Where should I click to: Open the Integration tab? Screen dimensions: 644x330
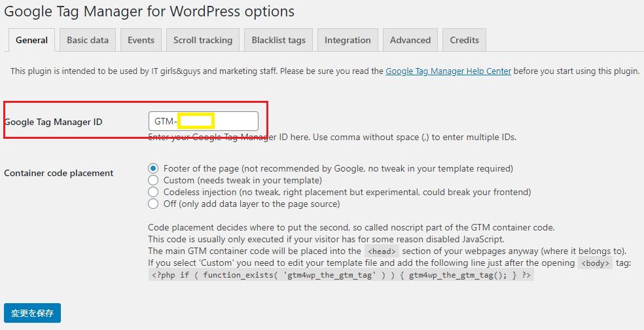348,40
